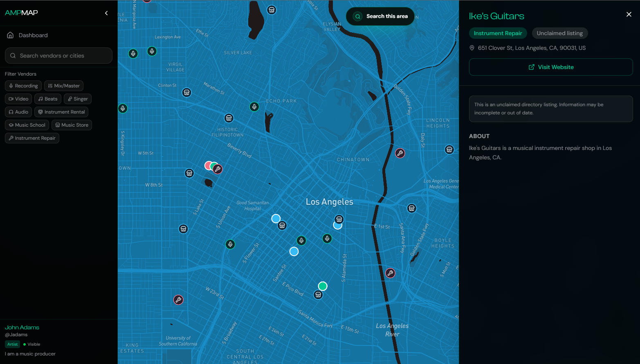Image resolution: width=640 pixels, height=364 pixels.
Task: Collapse the sidebar with the chevron arrow
Action: pos(106,13)
